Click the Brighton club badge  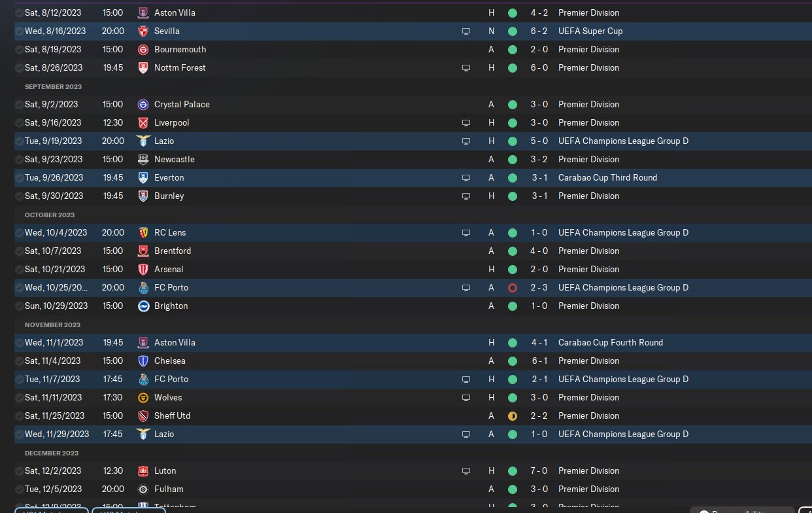[143, 306]
